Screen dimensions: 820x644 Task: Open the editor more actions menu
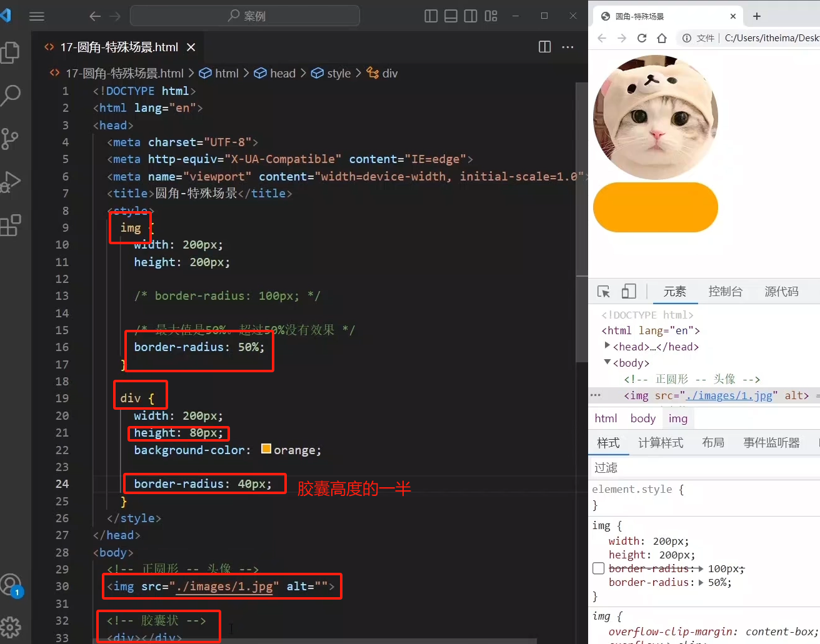pyautogui.click(x=567, y=47)
